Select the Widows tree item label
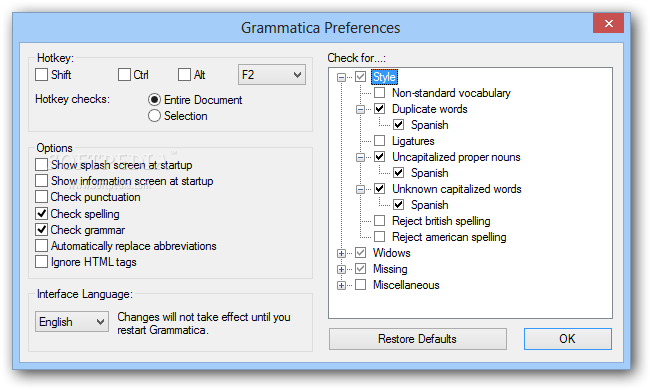This screenshot has height=390, width=651. 392,253
